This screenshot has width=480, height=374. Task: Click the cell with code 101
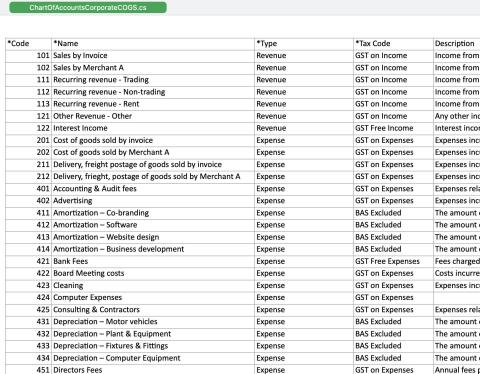pos(29,56)
